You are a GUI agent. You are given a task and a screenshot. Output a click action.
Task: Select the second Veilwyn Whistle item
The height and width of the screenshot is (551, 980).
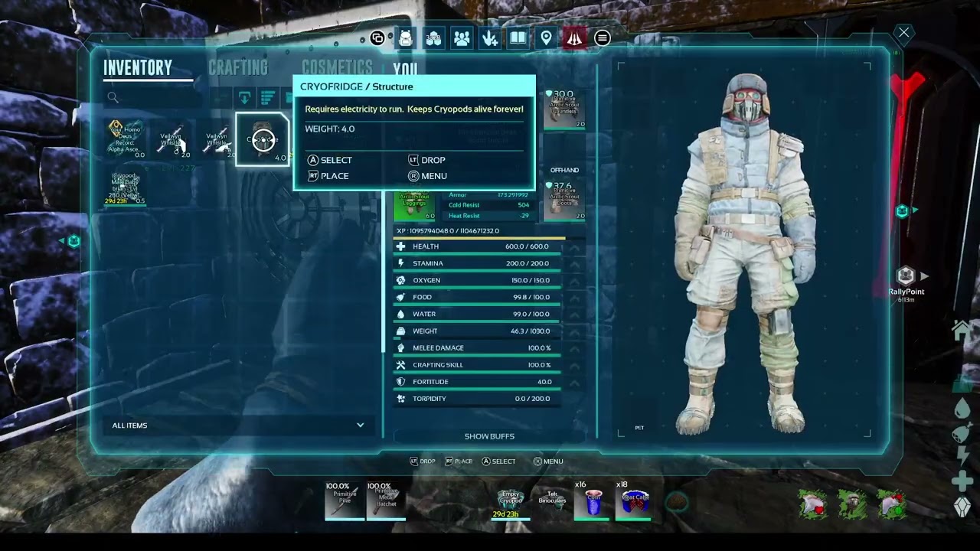pyautogui.click(x=217, y=139)
